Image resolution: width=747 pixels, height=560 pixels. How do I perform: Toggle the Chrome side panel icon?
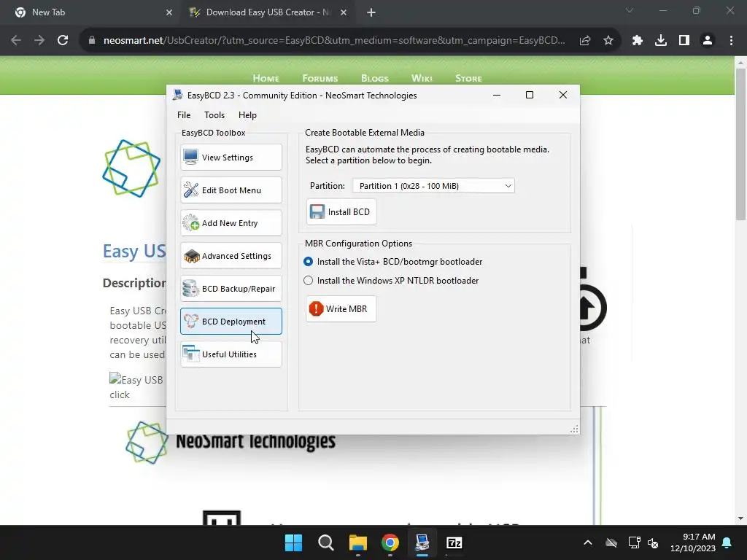point(684,41)
